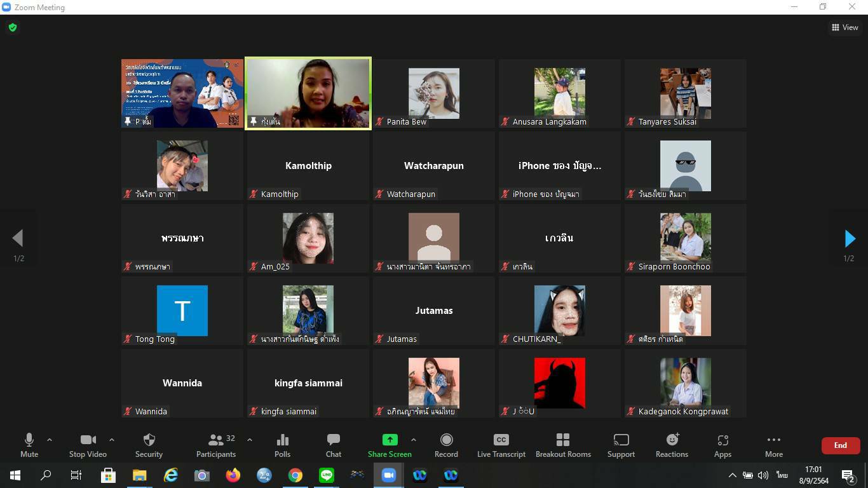Open Breakout Rooms
The image size is (868, 488).
pos(563,445)
